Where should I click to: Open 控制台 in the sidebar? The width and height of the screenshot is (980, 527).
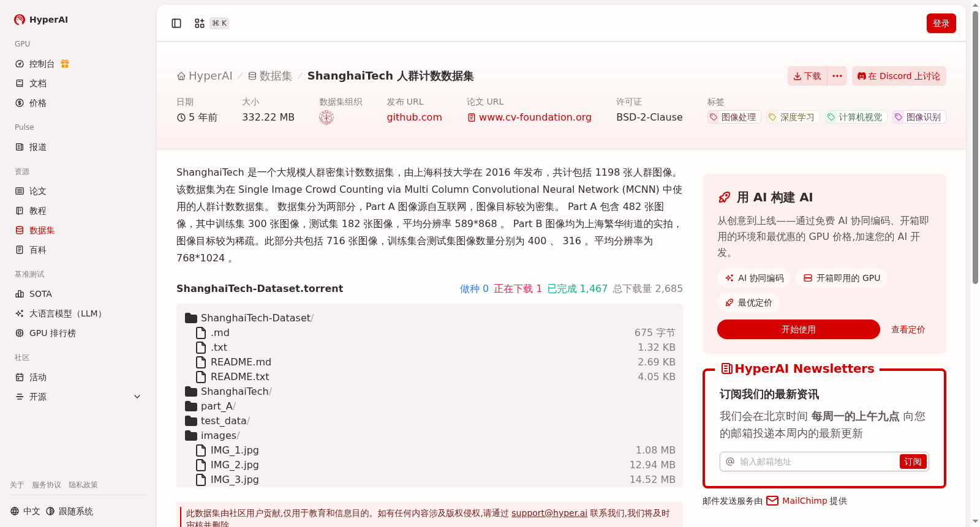click(42, 64)
